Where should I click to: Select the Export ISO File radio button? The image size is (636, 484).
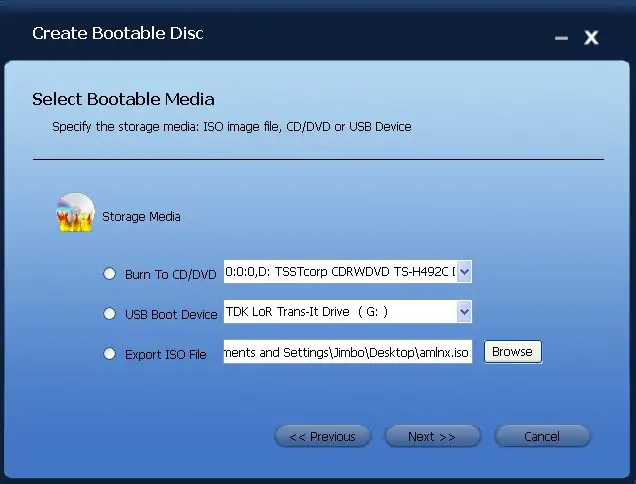[109, 354]
